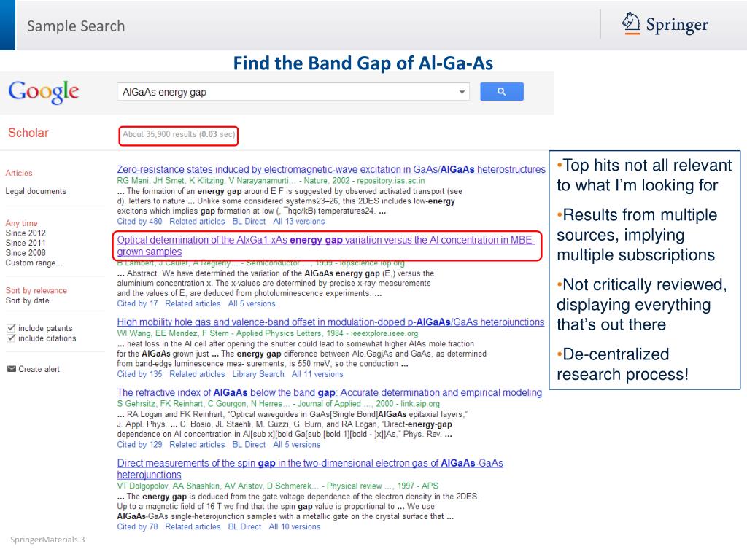Toggle the include citations checkbox
Screen dimensions: 747x560
click(11, 338)
